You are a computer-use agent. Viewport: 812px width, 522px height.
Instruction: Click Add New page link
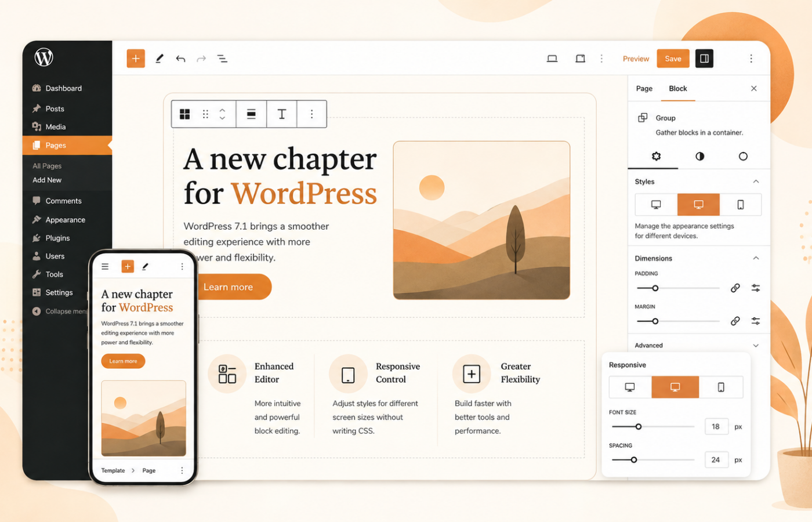tap(47, 180)
